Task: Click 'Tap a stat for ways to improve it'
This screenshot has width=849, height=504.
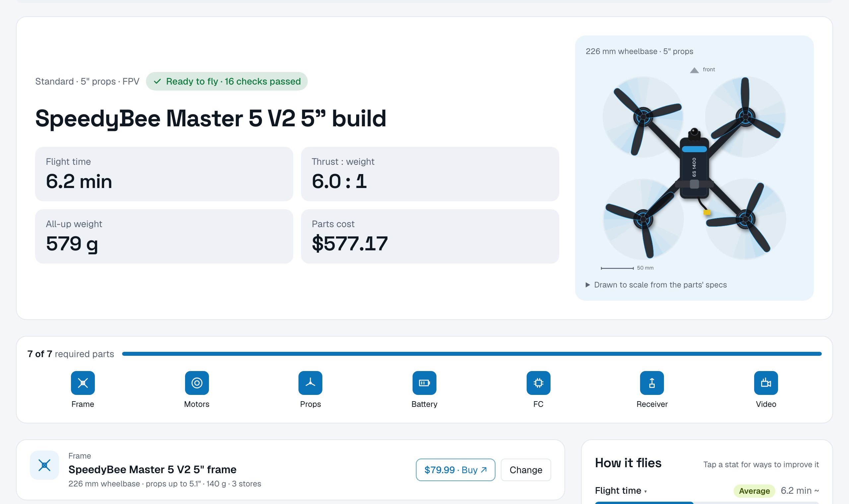Action: point(761,464)
